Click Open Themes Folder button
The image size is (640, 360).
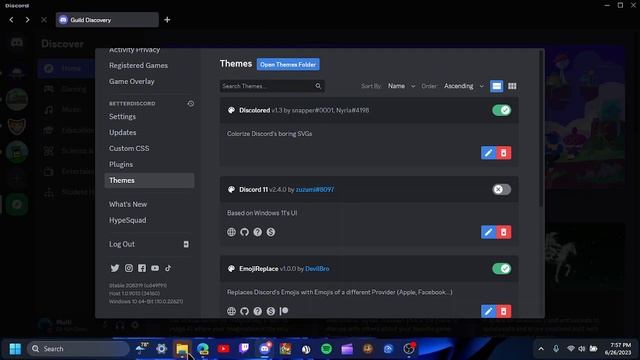coord(288,64)
